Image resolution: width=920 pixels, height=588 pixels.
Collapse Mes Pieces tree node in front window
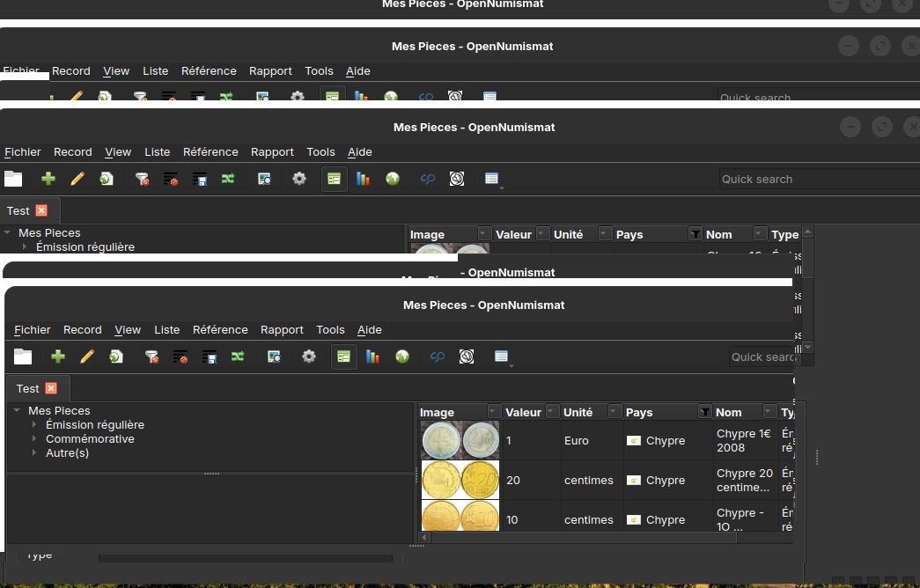(x=17, y=411)
